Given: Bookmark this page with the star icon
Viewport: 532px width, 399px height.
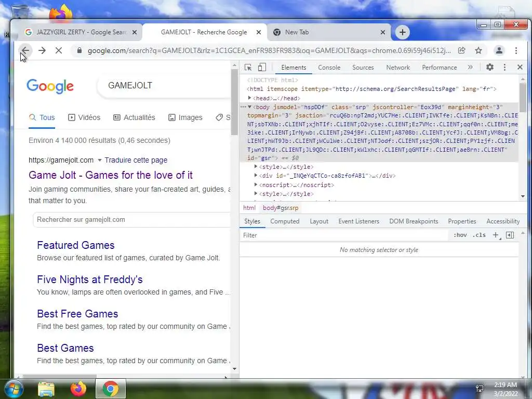Looking at the screenshot, I should click(x=478, y=50).
